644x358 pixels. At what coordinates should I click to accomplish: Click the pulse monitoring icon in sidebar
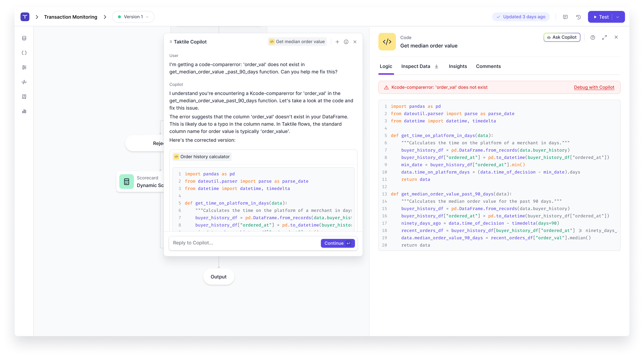coord(24,82)
